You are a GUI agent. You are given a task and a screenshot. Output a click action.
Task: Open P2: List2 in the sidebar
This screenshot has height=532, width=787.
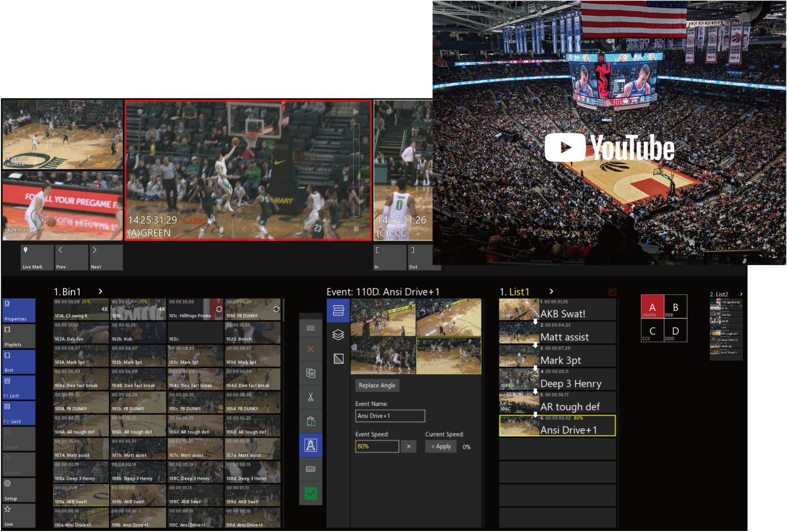point(19,413)
